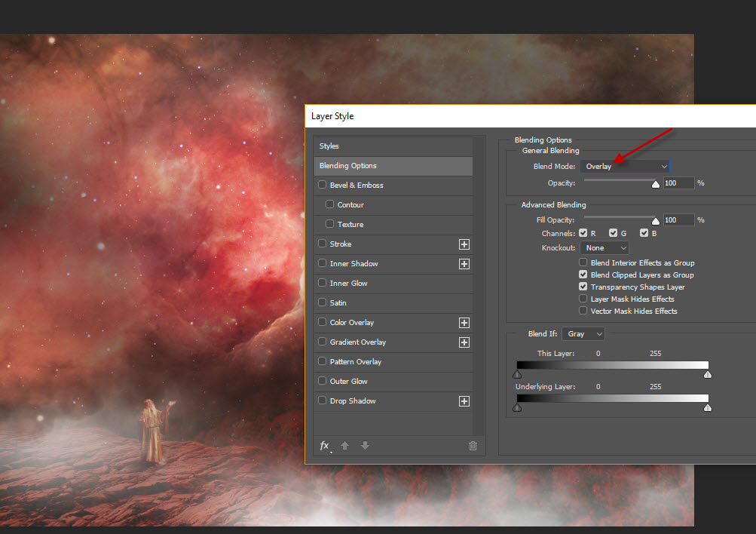Enable Layer Mask Hides Effects checkbox

click(x=583, y=299)
